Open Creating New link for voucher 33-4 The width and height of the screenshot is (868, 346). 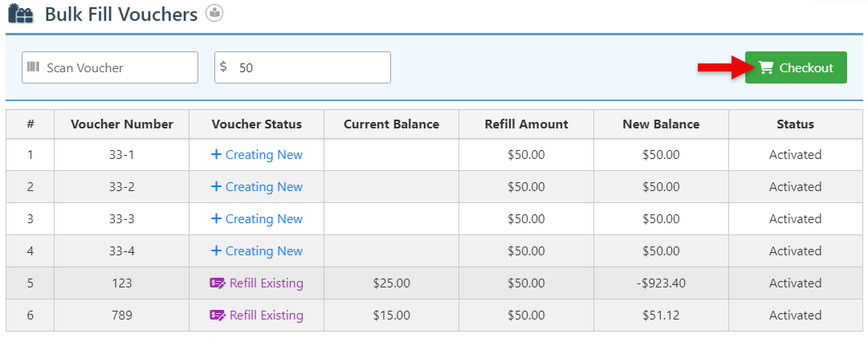tap(263, 251)
